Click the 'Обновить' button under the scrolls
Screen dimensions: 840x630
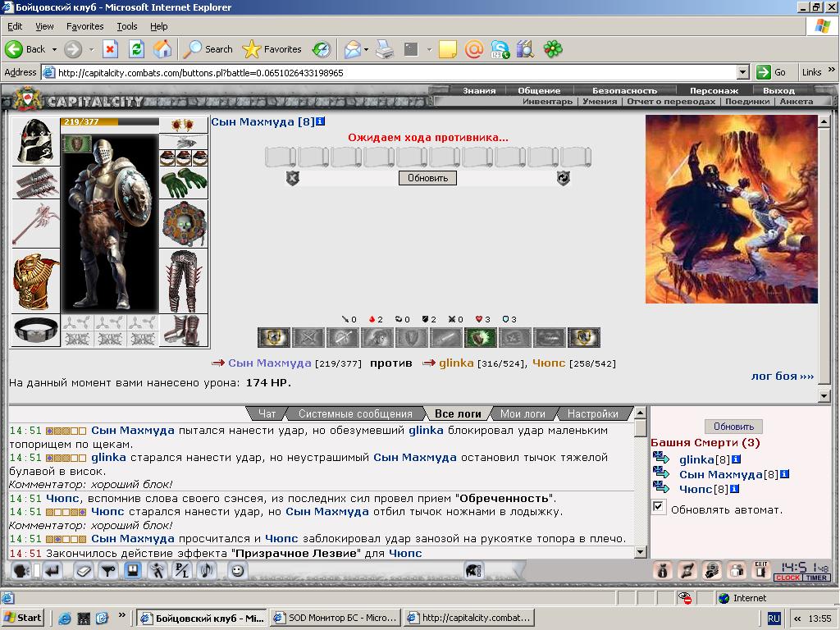coord(427,178)
